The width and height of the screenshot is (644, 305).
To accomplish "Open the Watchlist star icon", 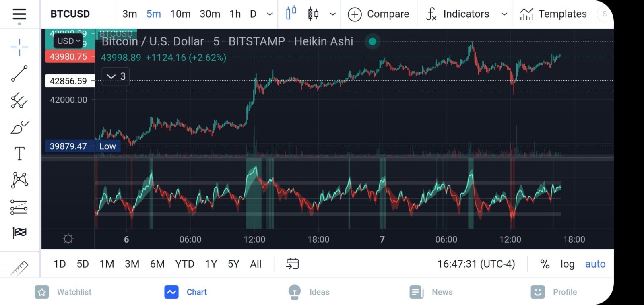I will pos(42,292).
